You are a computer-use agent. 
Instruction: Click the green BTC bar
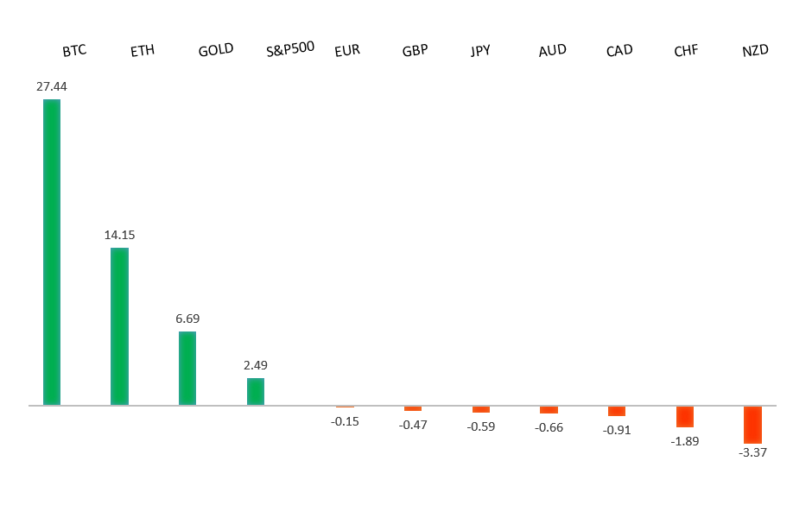[x=52, y=252]
